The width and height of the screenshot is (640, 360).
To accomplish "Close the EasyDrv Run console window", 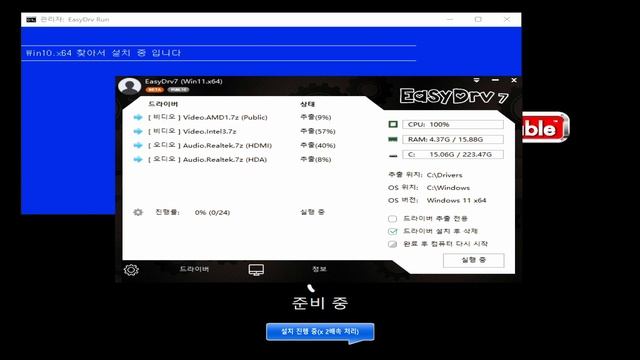I will [x=507, y=19].
